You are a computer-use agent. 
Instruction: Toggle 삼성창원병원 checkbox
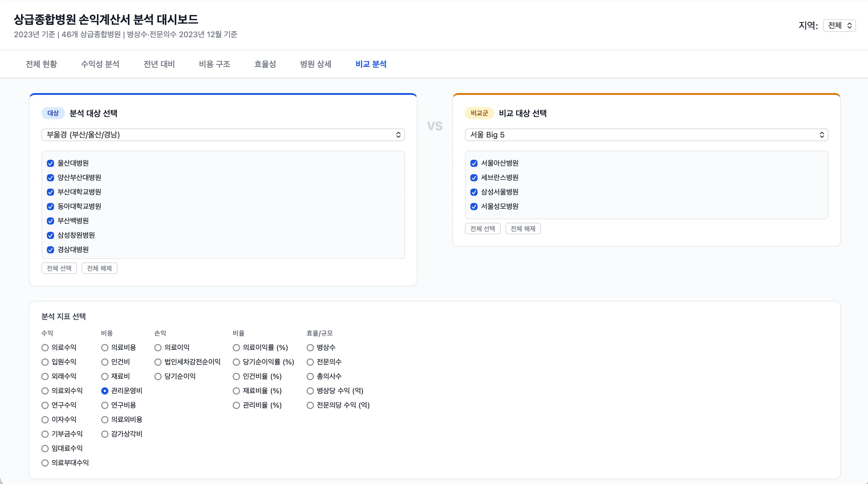point(50,235)
